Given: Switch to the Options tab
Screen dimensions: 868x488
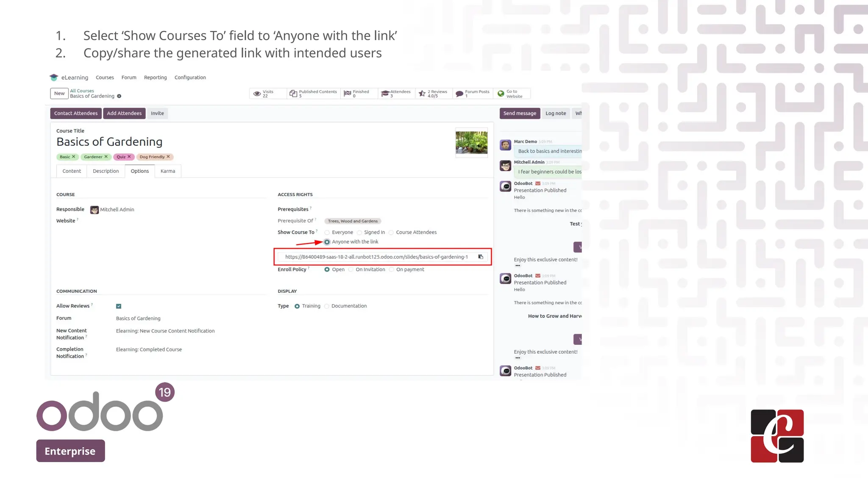Looking at the screenshot, I should click(x=140, y=171).
